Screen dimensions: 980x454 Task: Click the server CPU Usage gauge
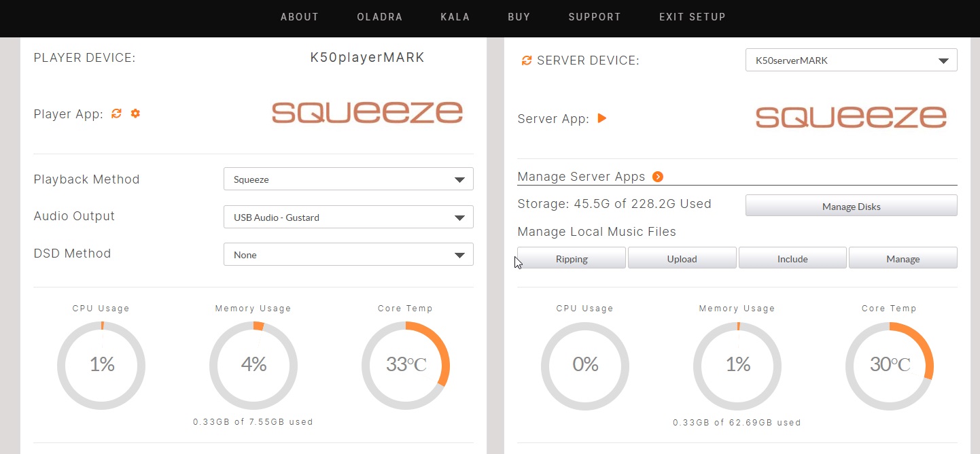(585, 365)
